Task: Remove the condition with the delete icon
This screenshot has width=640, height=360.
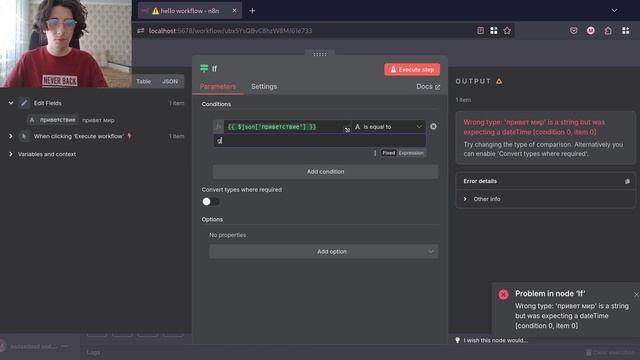Action: (x=433, y=127)
